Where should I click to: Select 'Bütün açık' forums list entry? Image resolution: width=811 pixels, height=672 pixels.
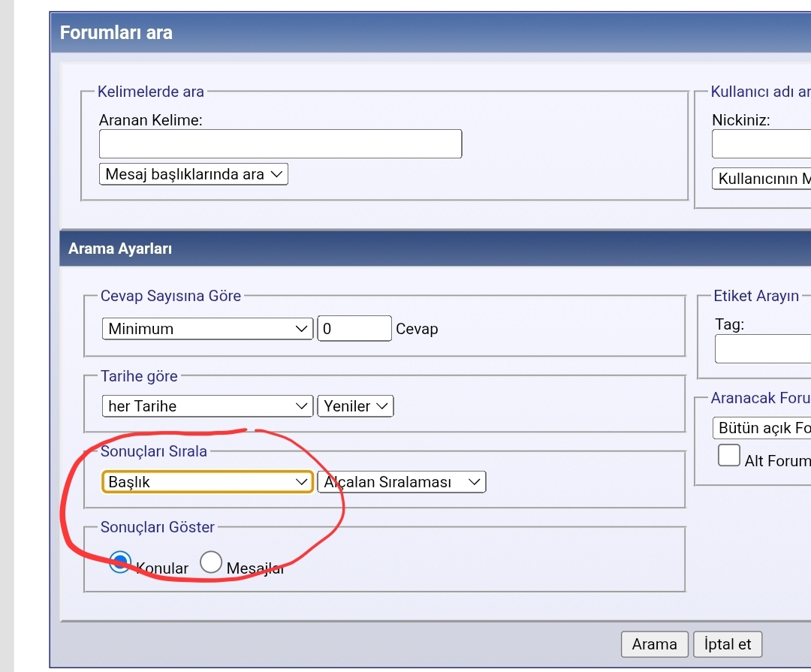(762, 428)
